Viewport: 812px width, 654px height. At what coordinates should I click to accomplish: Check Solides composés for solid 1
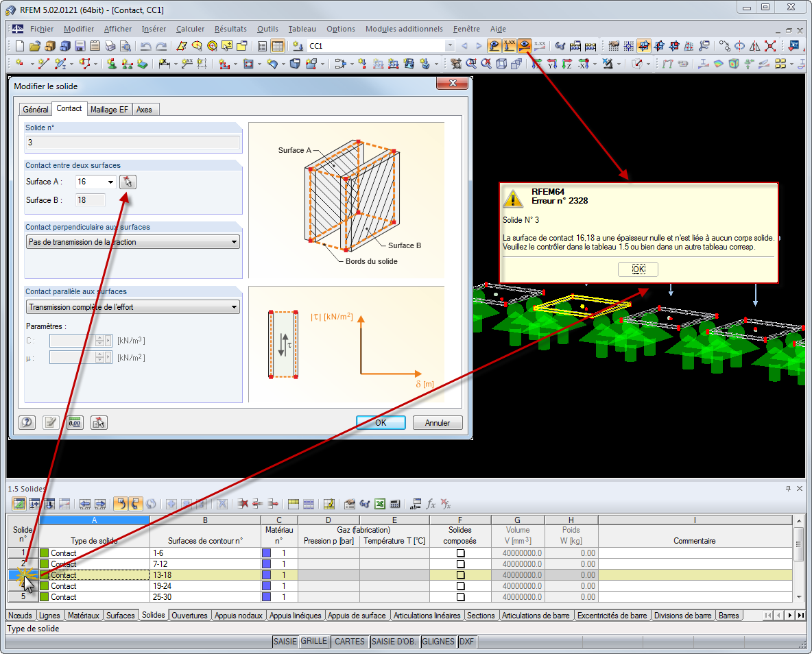pyautogui.click(x=460, y=553)
